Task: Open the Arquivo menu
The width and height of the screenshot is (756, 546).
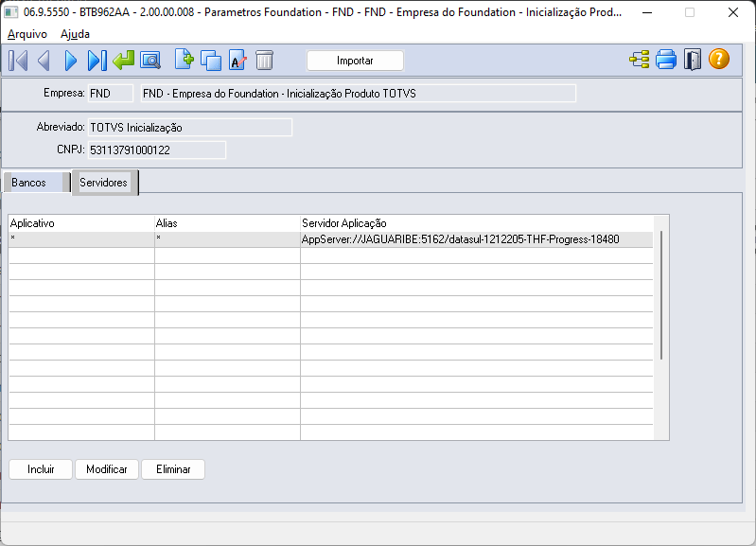Action: pyautogui.click(x=27, y=34)
